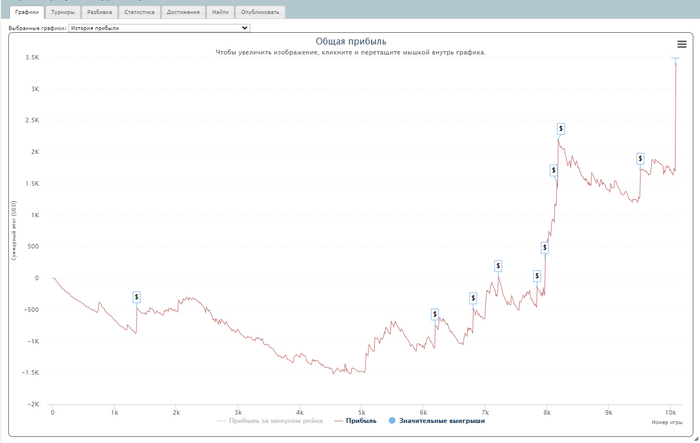
Task: Expand the История прибыли graph dropdown
Action: [x=159, y=28]
